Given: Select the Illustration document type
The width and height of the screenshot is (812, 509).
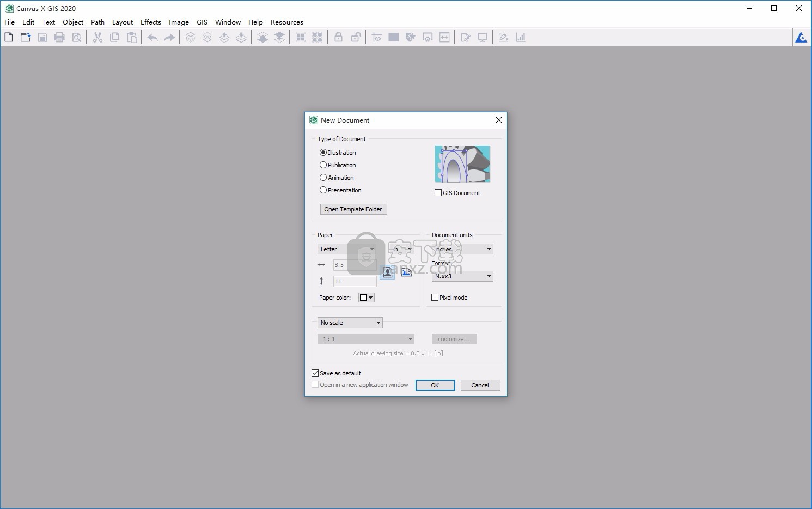Looking at the screenshot, I should point(338,153).
